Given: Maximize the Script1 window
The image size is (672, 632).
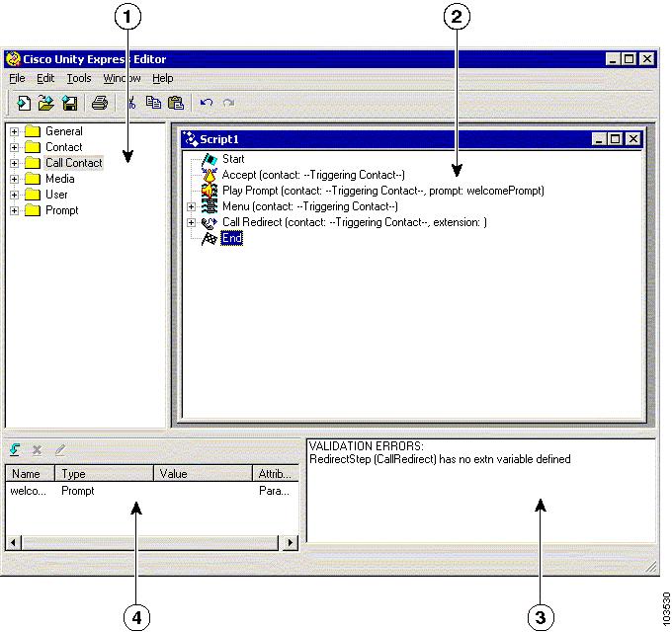Looking at the screenshot, I should click(615, 139).
